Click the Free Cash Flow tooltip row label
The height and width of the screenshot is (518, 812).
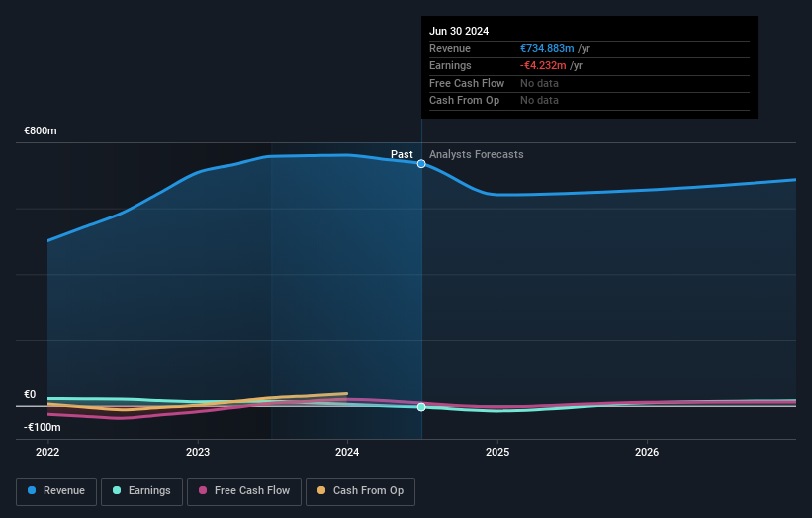coord(467,83)
